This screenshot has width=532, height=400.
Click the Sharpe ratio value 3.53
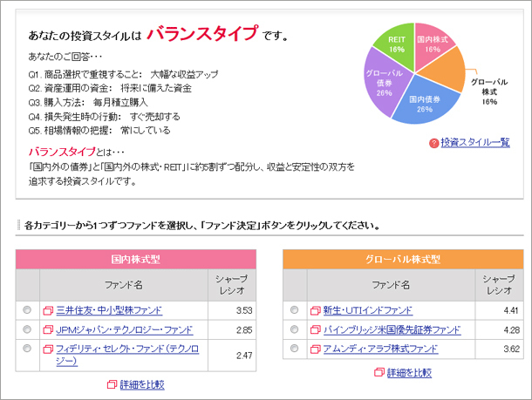[244, 310]
